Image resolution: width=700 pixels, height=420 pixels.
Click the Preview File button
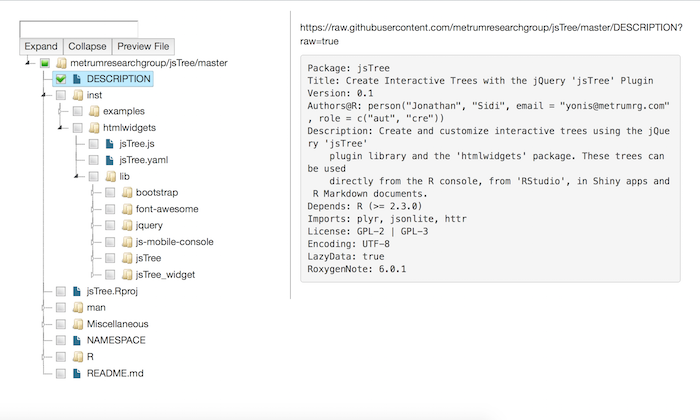(x=143, y=46)
